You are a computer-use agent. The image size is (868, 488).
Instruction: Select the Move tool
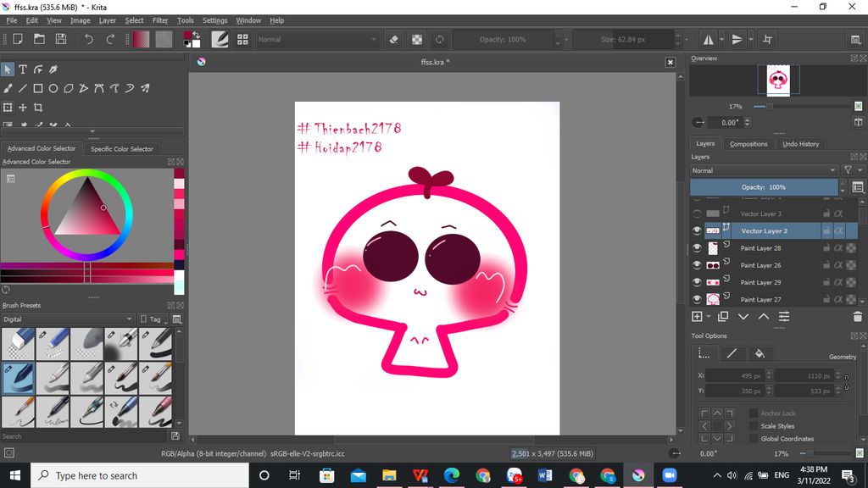point(23,108)
